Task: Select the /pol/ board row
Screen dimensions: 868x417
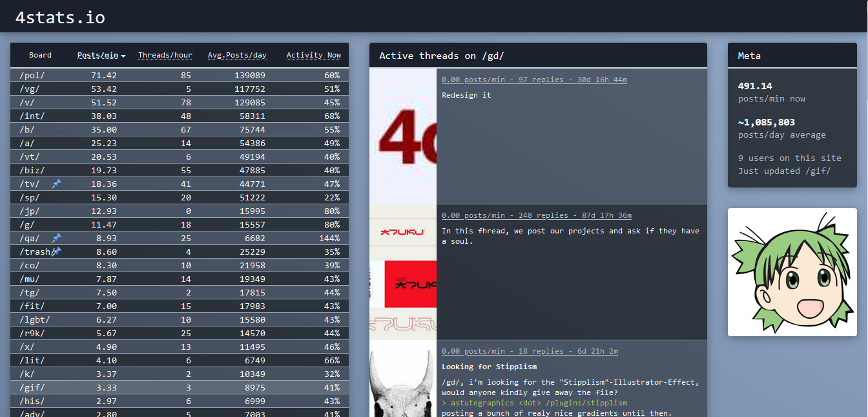Action: click(180, 76)
